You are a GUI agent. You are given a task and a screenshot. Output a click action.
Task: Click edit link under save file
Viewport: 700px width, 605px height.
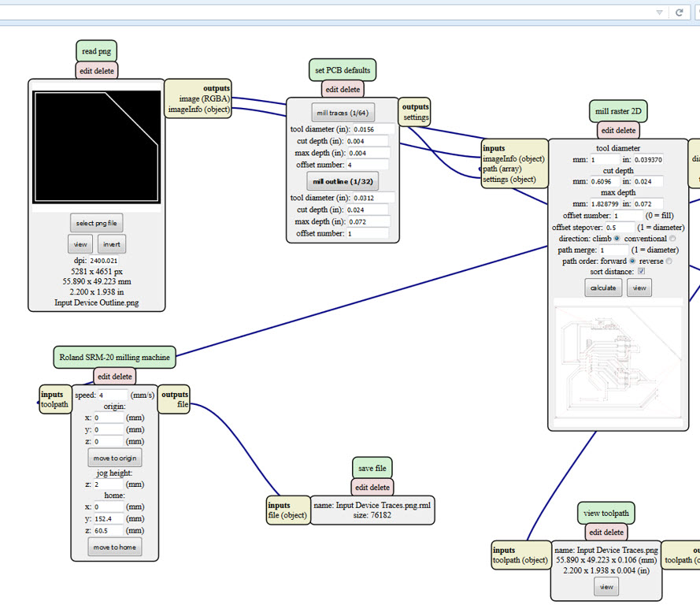pos(361,487)
